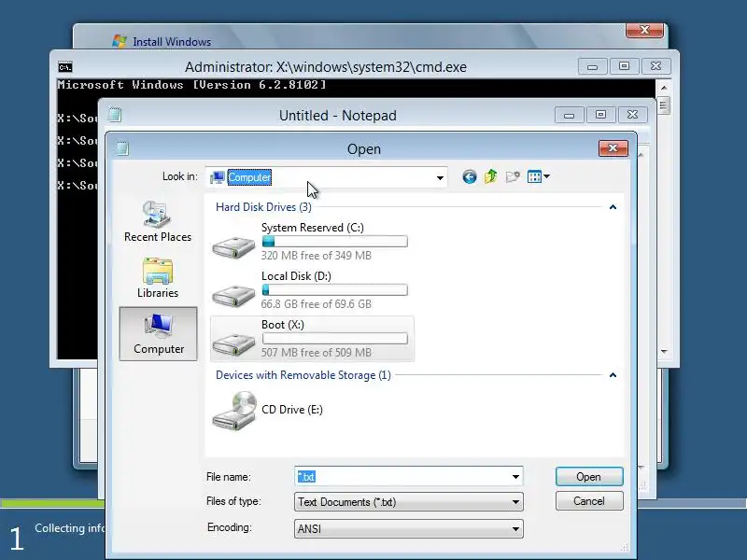
Task: Expand the File name dropdown arrow
Action: pos(515,477)
